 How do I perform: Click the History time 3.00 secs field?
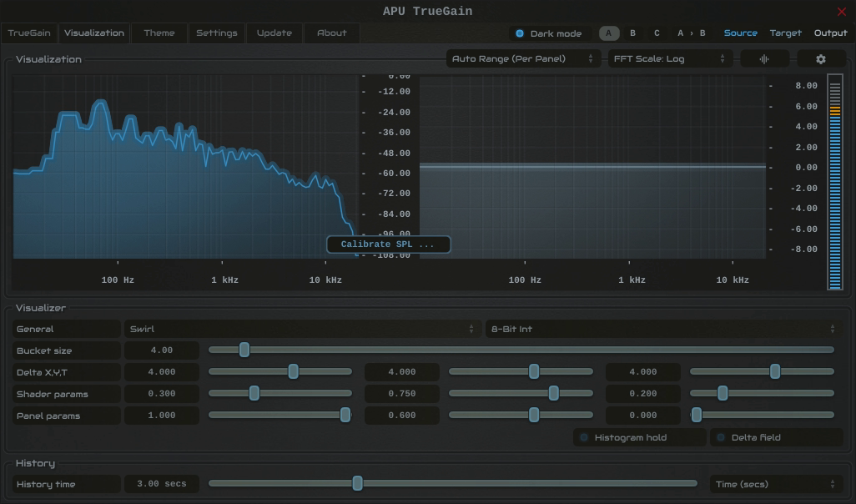[162, 484]
